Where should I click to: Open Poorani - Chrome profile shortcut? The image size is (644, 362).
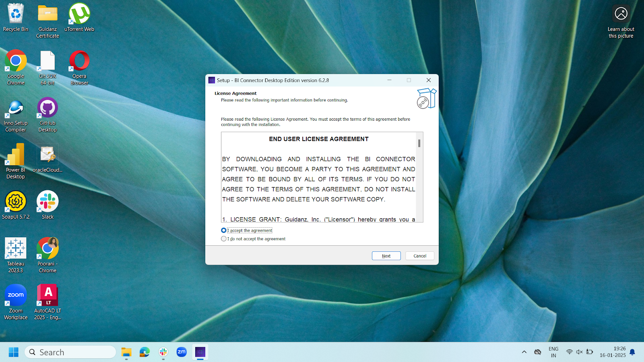(x=47, y=255)
